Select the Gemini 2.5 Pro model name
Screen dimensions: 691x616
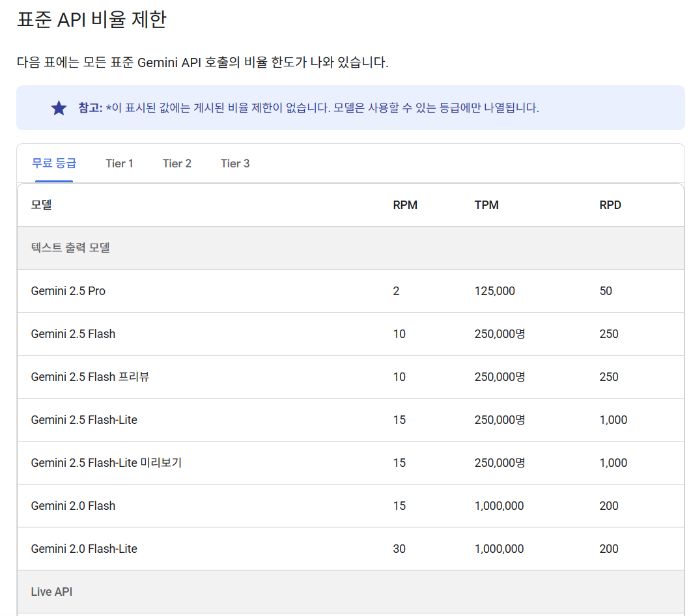click(68, 291)
